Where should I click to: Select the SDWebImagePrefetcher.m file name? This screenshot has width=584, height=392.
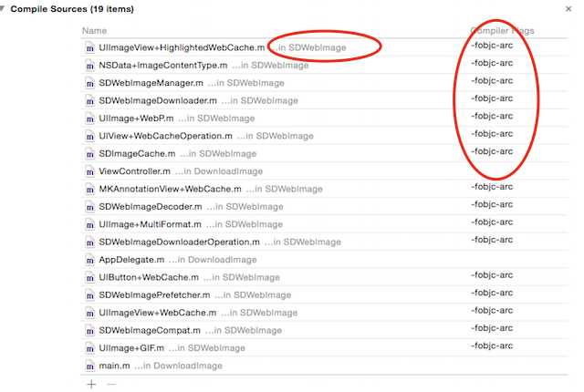click(x=154, y=295)
